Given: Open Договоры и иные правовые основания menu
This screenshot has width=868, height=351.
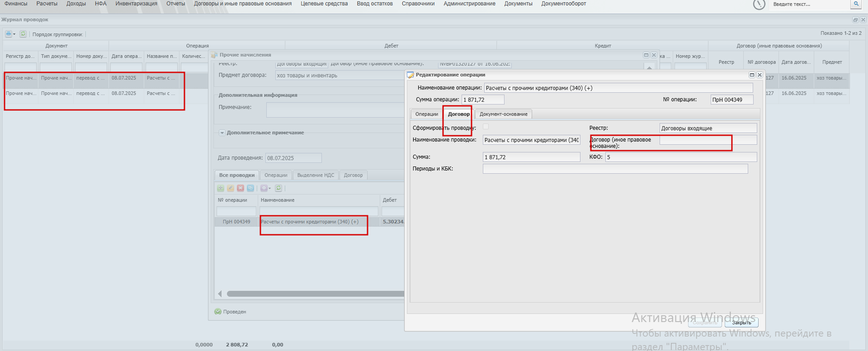Looking at the screenshot, I should (243, 4).
